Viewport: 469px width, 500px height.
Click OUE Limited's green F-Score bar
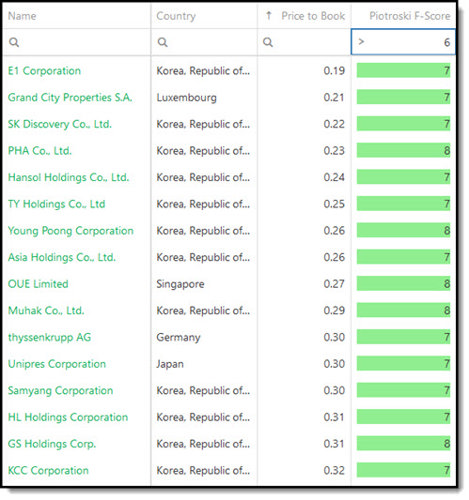tap(403, 284)
